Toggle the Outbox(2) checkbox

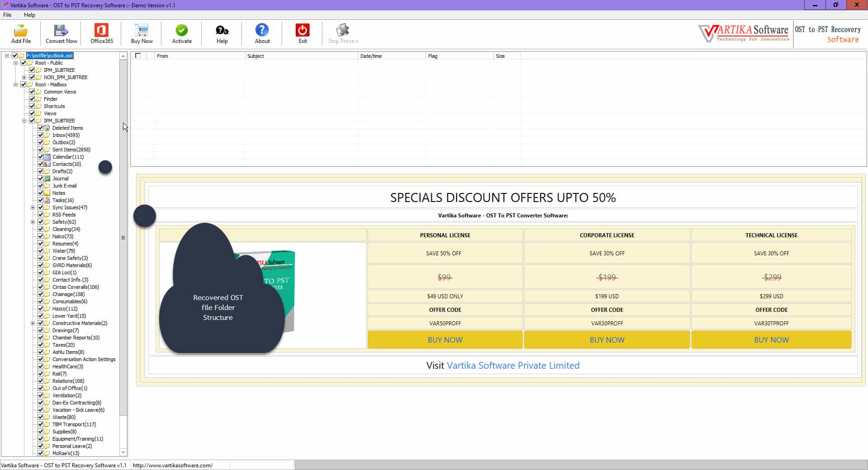point(40,142)
